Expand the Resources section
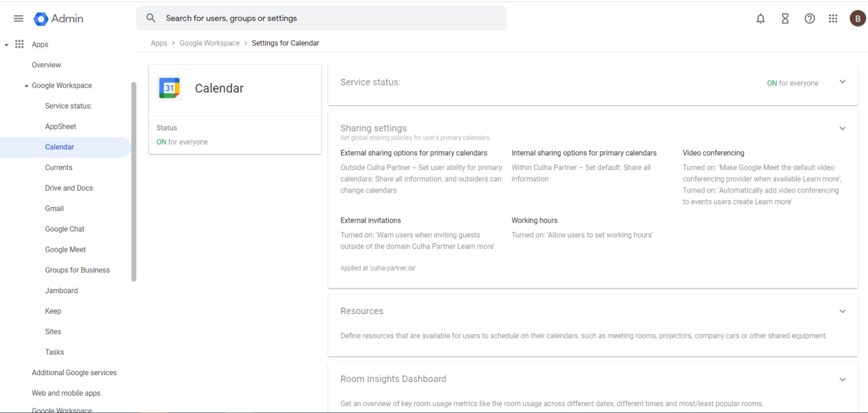The image size is (868, 413). [x=842, y=311]
